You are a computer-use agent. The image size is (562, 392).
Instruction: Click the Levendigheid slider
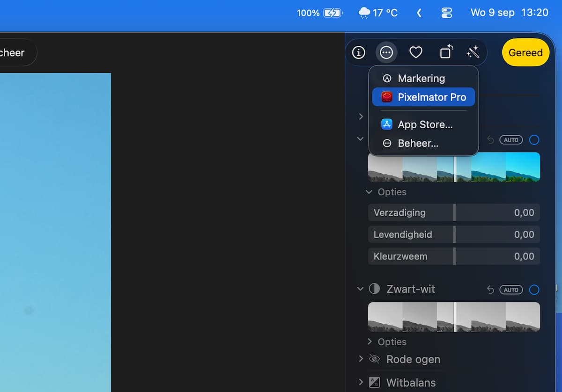tap(454, 234)
